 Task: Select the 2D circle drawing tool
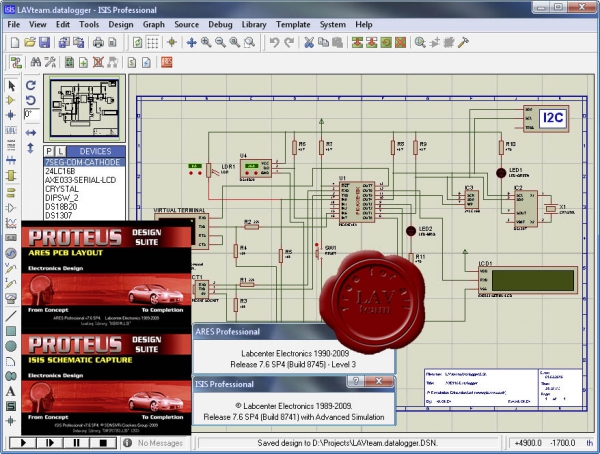11,346
